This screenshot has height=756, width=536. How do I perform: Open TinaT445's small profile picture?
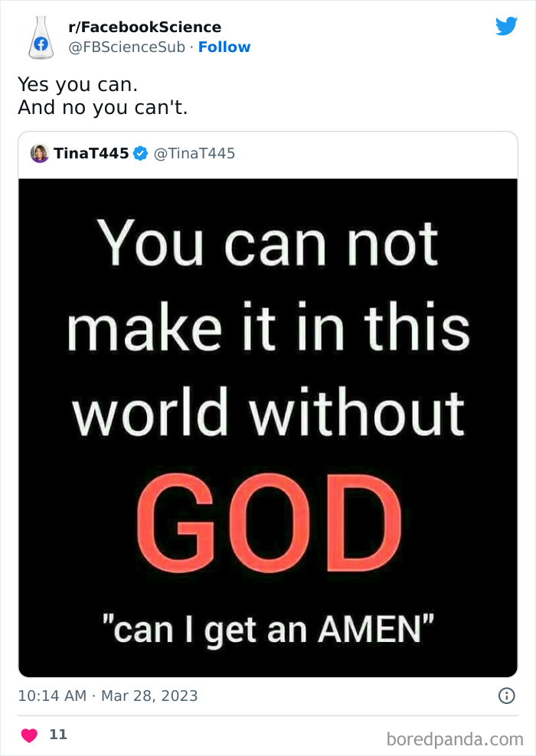pyautogui.click(x=40, y=154)
